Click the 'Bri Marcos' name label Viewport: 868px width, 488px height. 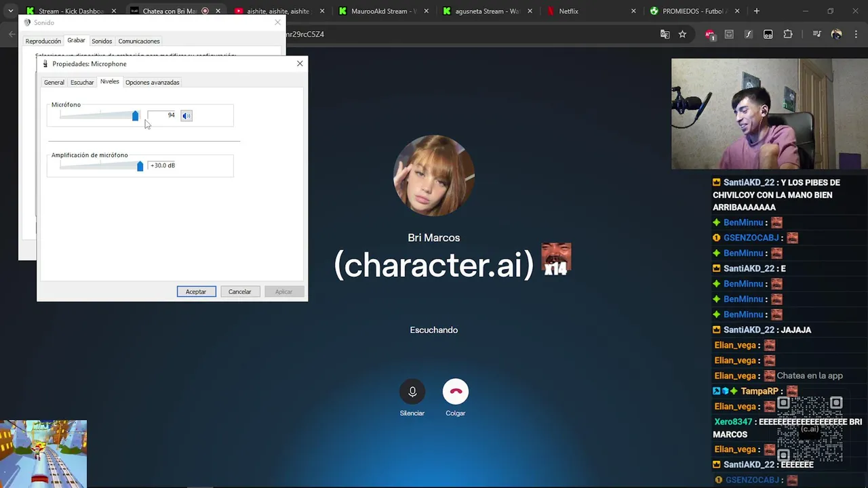coord(434,238)
